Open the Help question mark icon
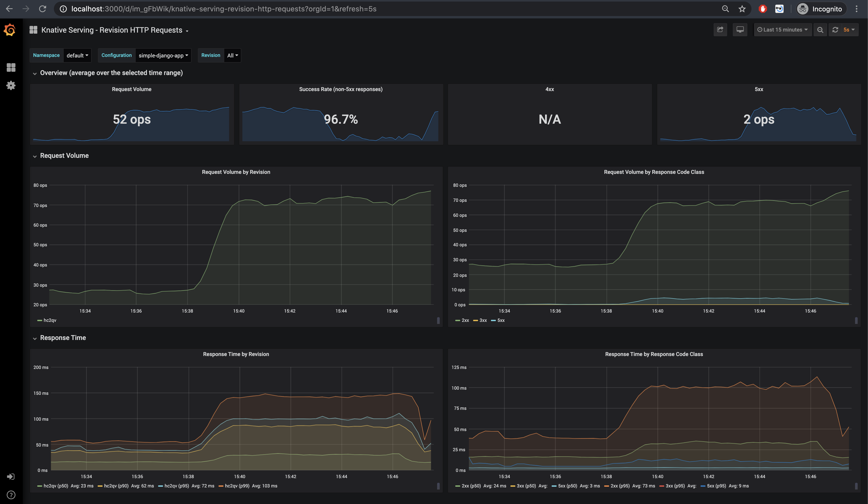This screenshot has height=504, width=868. coord(11,495)
